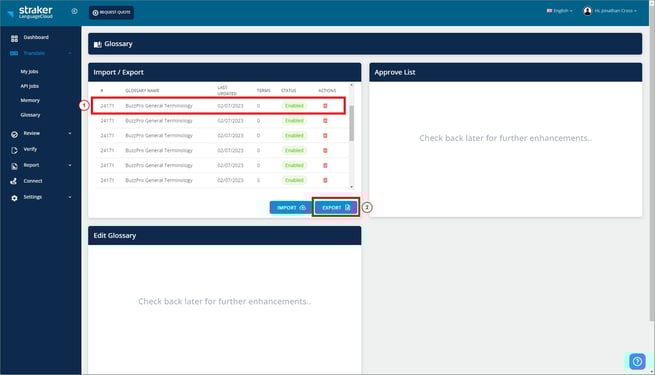655x375 pixels.
Task: Click the user avatar icon
Action: pos(587,11)
